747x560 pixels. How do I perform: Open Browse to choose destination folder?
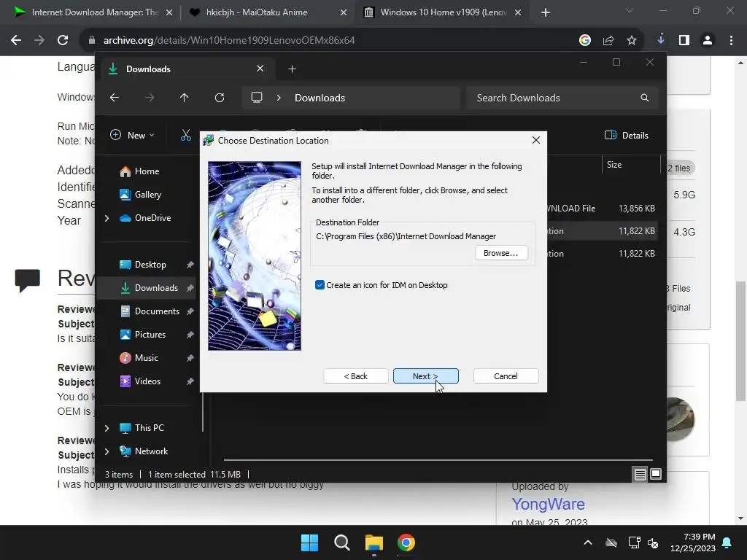[x=500, y=253]
